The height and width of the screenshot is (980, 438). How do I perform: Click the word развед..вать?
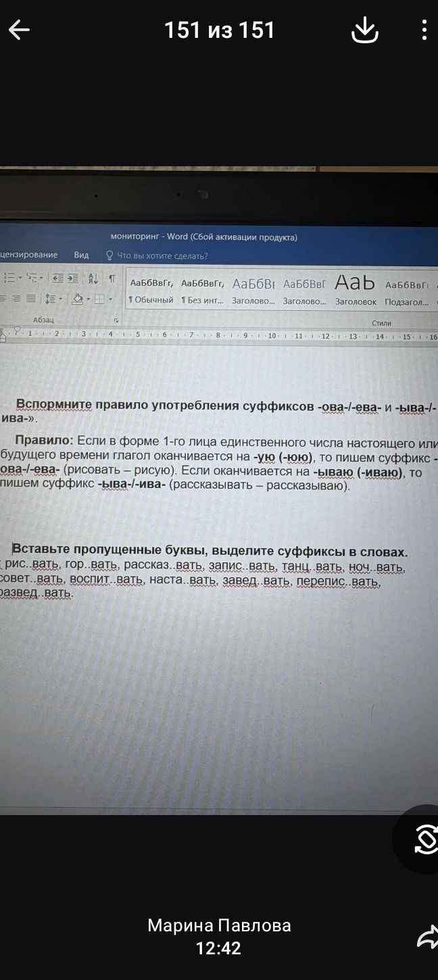coord(36,593)
